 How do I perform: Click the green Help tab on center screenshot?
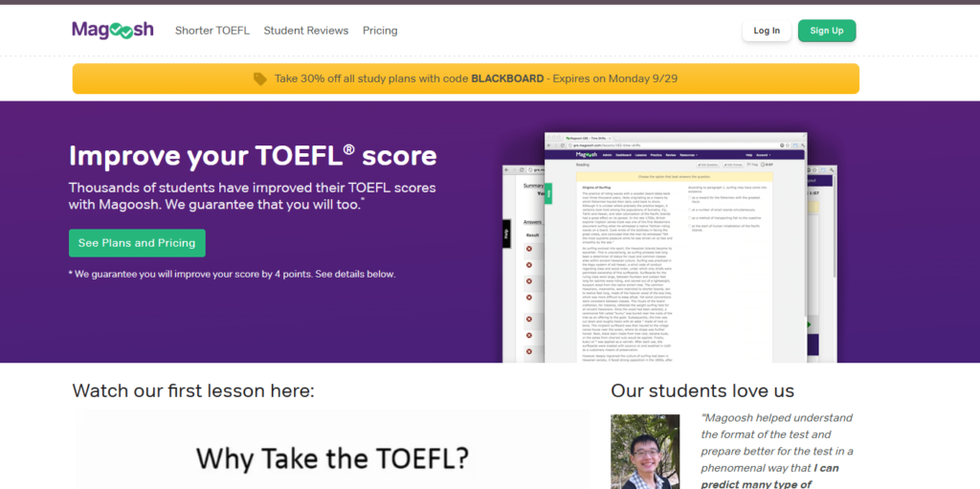coord(548,191)
